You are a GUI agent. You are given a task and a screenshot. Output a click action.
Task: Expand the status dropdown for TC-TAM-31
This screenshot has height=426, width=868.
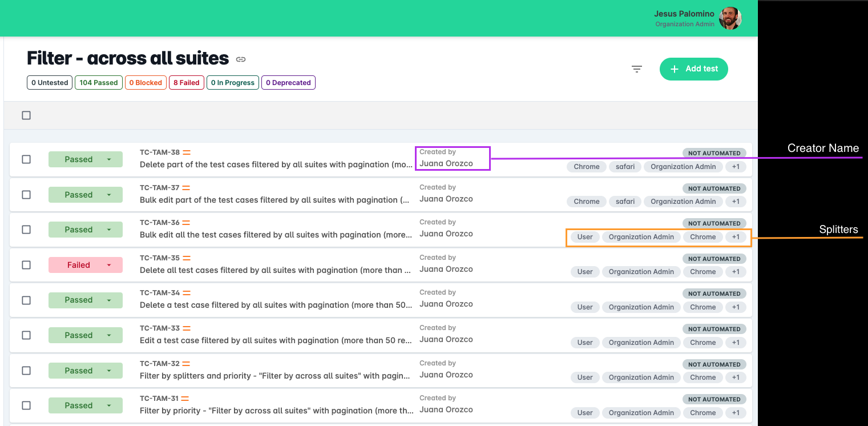click(x=86, y=405)
